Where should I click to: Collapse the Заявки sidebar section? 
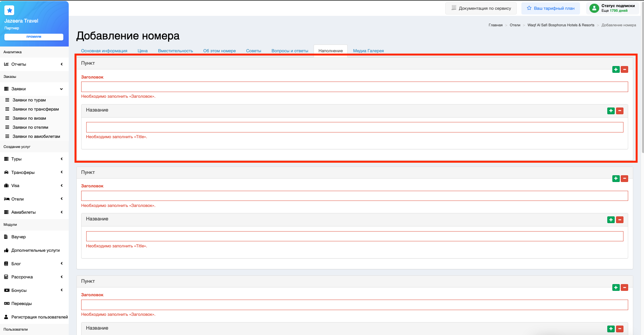[x=34, y=89]
